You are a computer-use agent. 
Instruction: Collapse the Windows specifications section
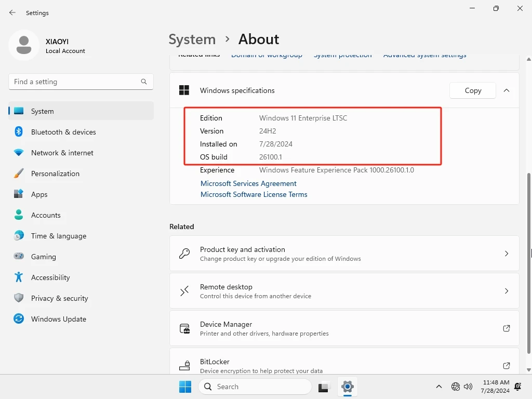(506, 90)
